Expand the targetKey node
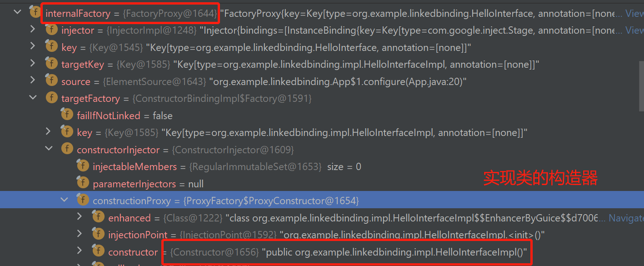644x266 pixels. click(x=33, y=64)
